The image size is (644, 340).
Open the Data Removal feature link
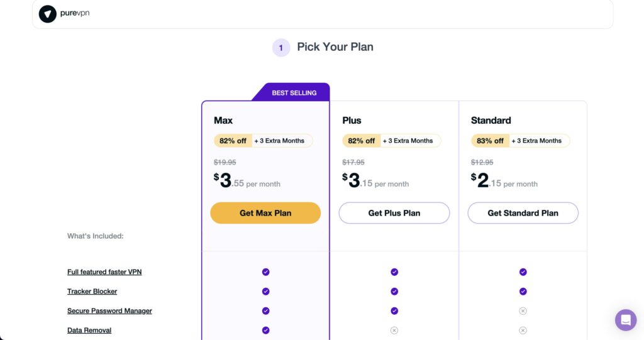point(89,330)
